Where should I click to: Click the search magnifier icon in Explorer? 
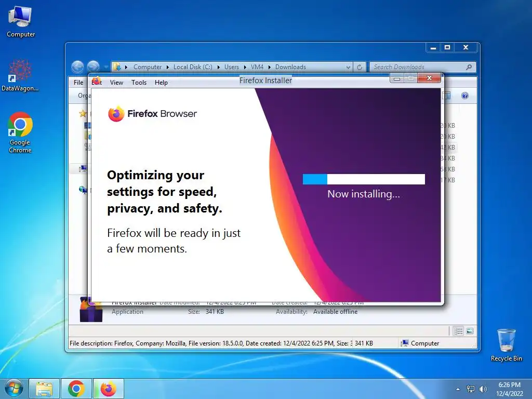[x=469, y=67]
